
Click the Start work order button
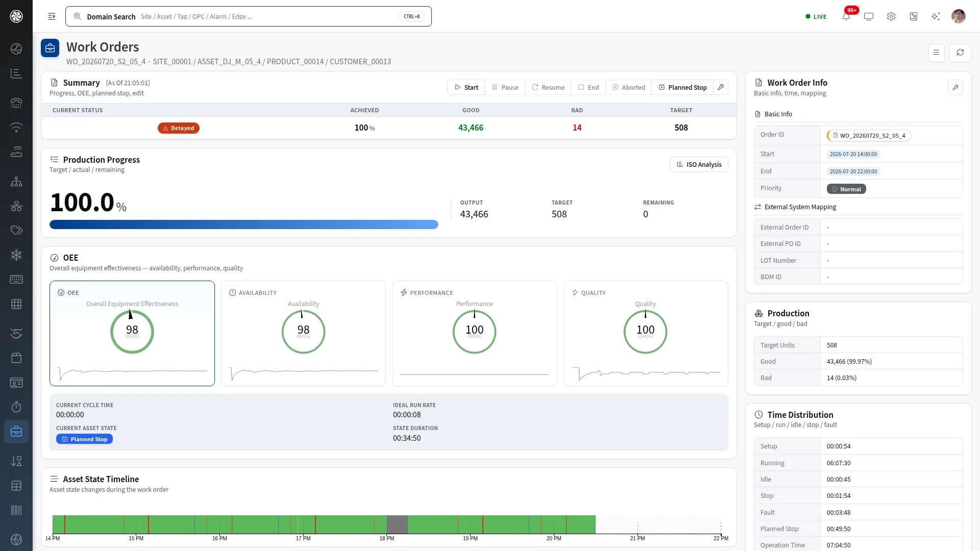466,87
